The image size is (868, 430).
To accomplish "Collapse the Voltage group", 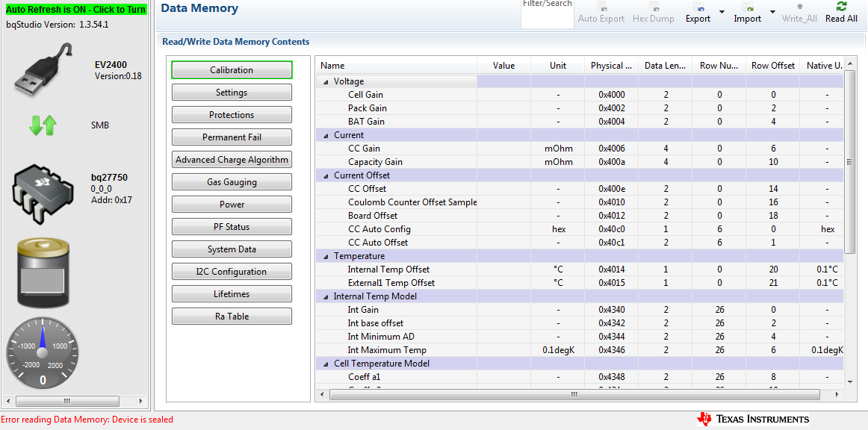I will point(326,81).
